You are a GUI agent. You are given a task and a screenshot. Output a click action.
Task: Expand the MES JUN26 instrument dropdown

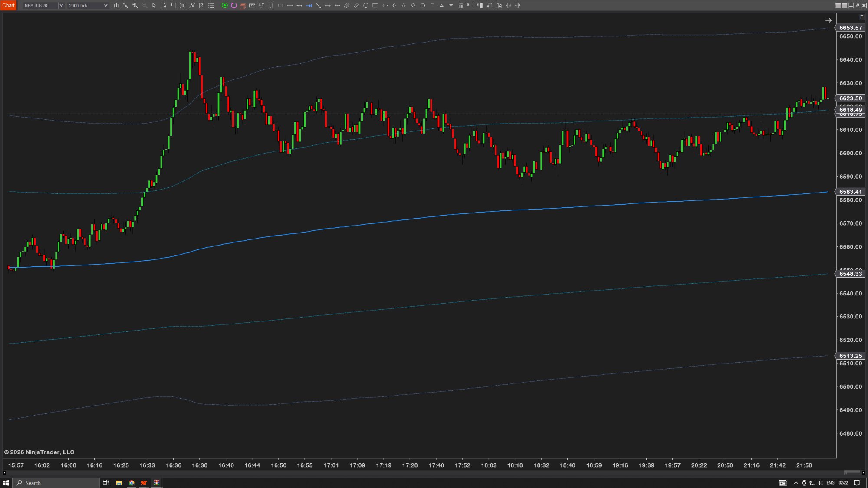click(40, 6)
